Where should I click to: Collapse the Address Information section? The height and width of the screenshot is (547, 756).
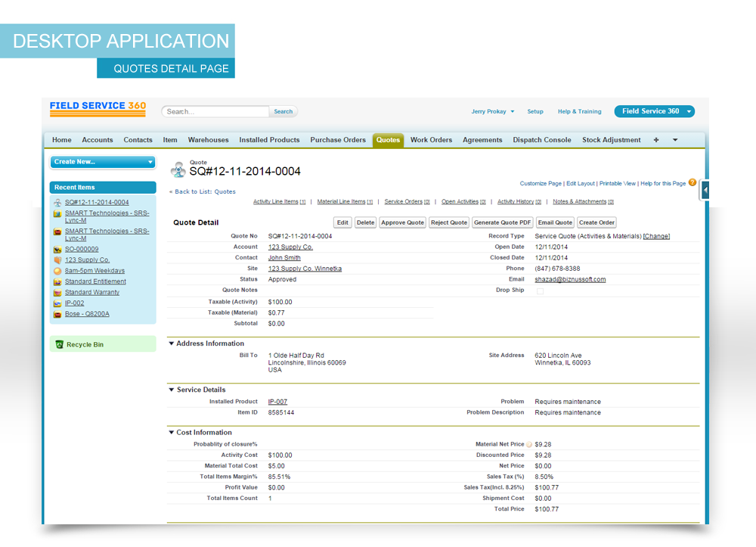click(172, 343)
